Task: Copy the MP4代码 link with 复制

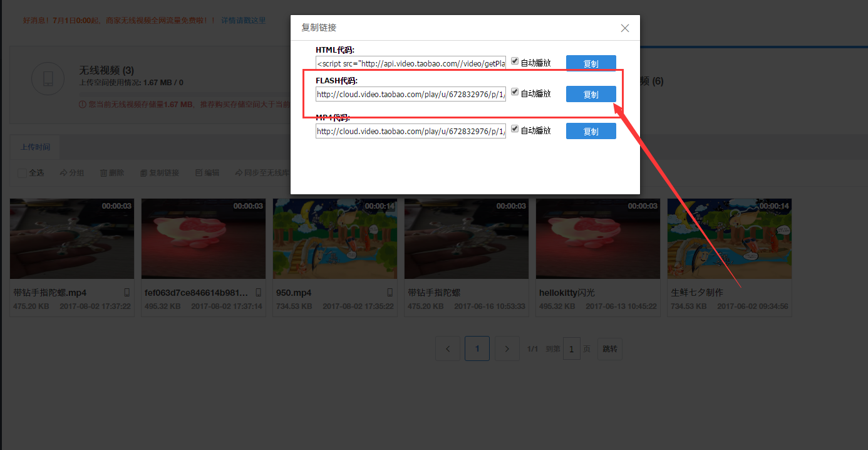Action: pyautogui.click(x=591, y=131)
